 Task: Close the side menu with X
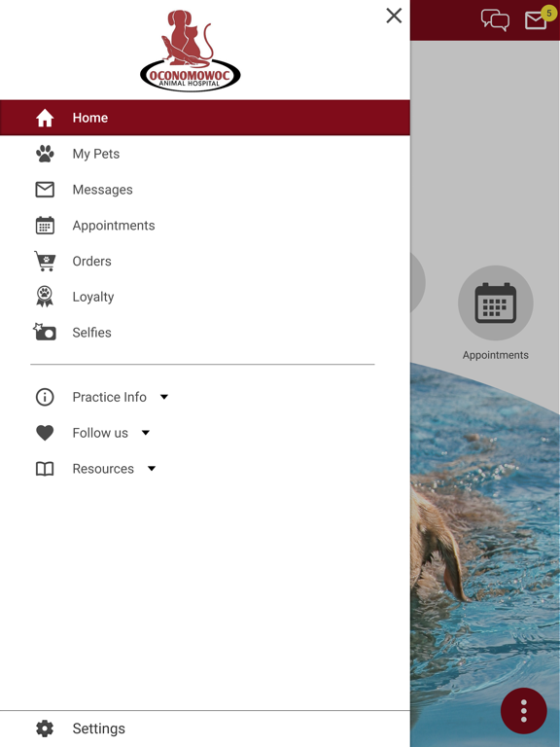[394, 16]
